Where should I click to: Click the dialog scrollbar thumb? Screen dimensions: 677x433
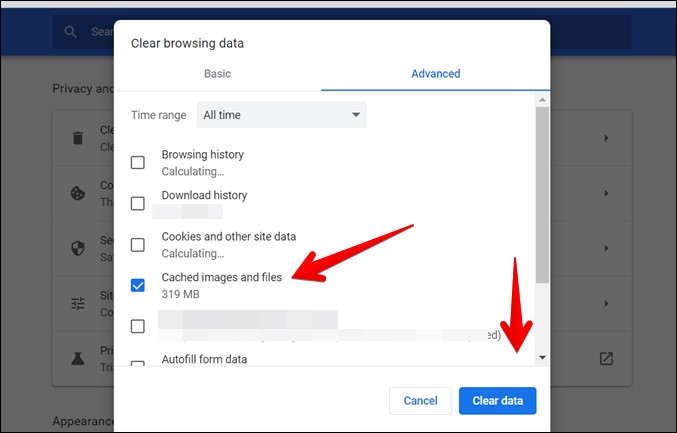(x=542, y=195)
